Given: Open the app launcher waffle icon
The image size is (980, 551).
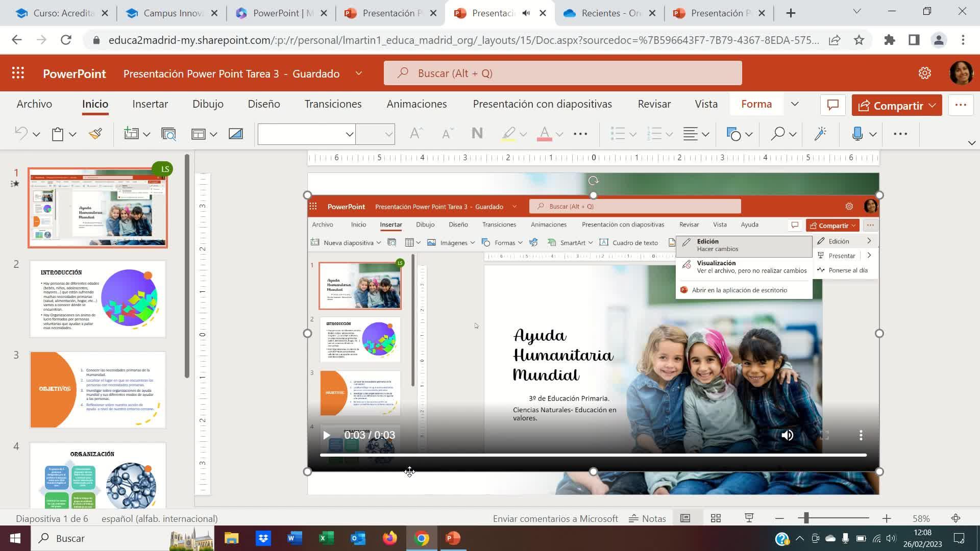Looking at the screenshot, I should click(x=18, y=73).
